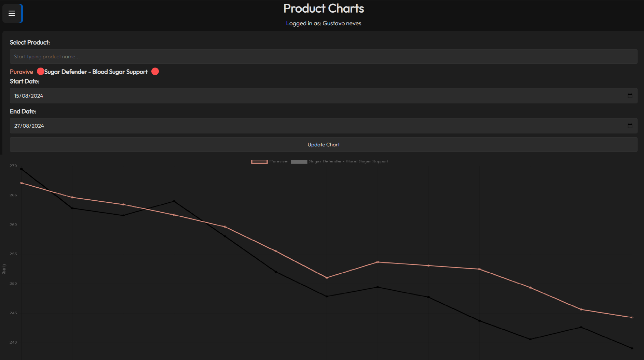This screenshot has width=644, height=360.
Task: Click the 'Logged in as: Gustavo neves' text
Action: [324, 23]
